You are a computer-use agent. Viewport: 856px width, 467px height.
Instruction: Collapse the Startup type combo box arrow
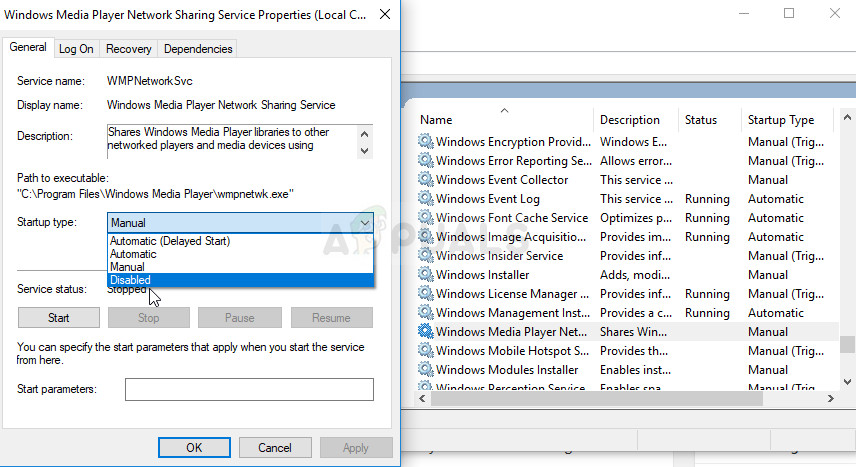tap(364, 223)
